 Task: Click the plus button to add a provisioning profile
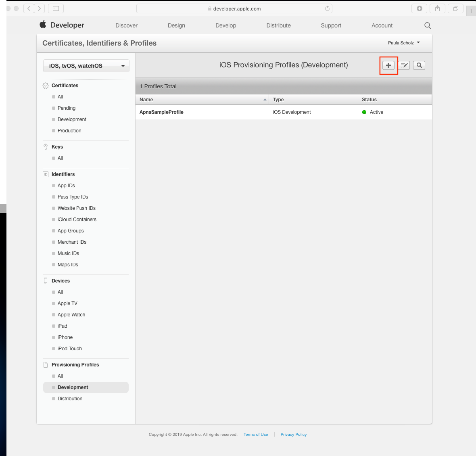coord(388,65)
